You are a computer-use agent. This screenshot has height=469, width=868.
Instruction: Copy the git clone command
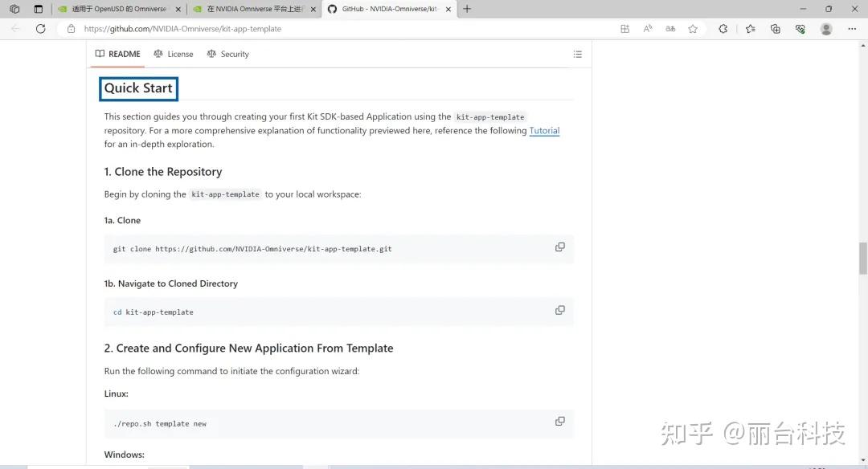[x=560, y=247]
